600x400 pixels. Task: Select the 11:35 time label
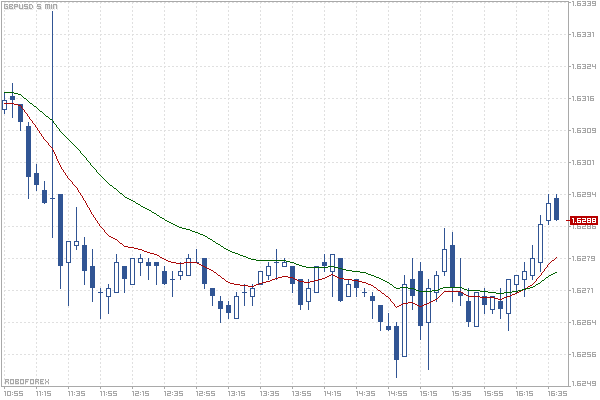coord(76,393)
